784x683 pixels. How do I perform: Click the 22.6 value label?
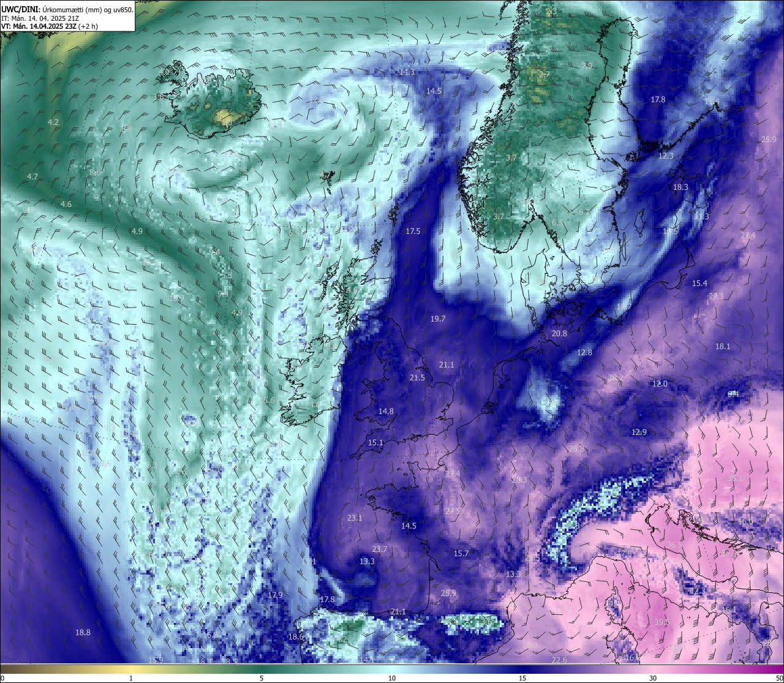pos(559,660)
